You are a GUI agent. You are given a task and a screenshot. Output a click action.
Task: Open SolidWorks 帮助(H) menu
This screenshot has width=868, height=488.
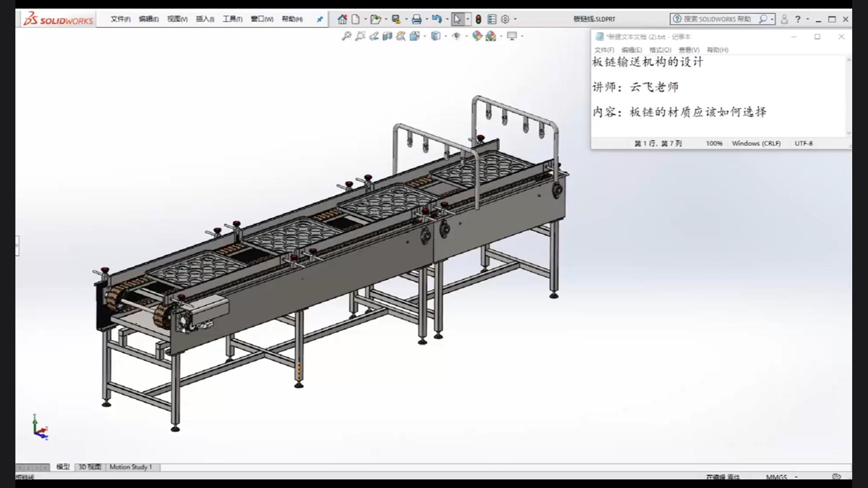(292, 19)
